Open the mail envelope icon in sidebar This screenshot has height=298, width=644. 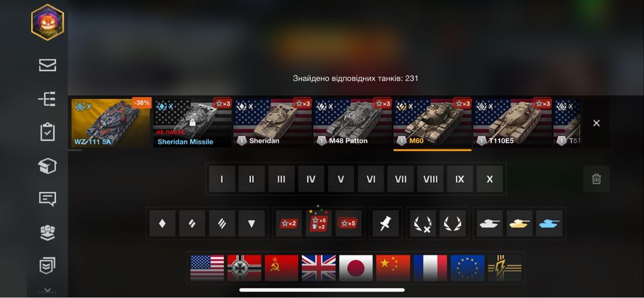(x=48, y=65)
